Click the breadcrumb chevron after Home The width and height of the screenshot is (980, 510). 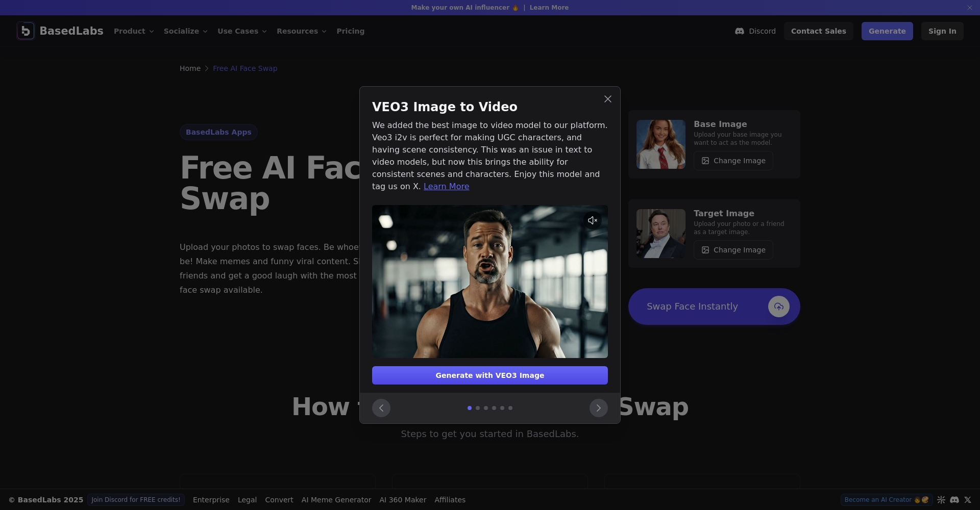pyautogui.click(x=207, y=68)
